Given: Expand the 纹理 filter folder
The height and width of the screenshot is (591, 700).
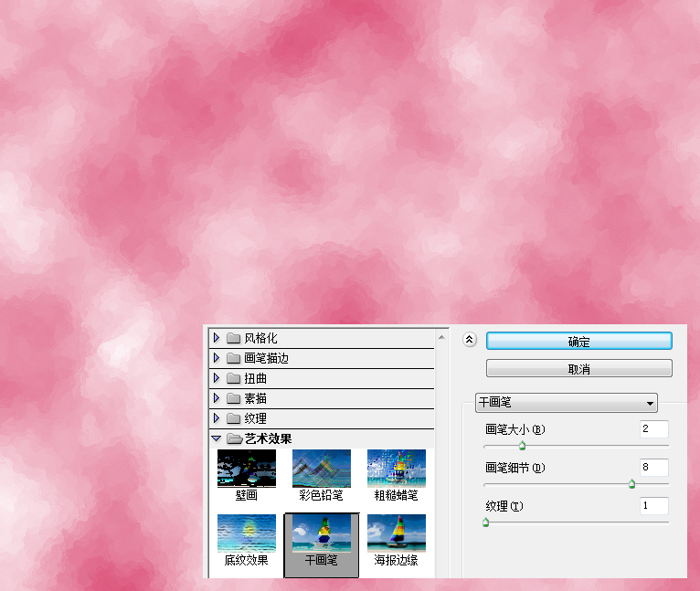Looking at the screenshot, I should [217, 418].
